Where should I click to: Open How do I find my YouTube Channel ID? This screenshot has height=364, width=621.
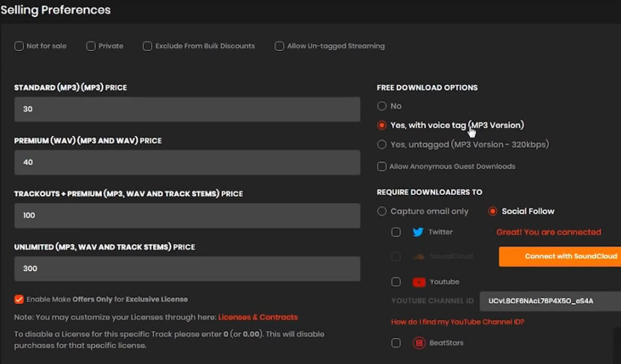pos(457,322)
